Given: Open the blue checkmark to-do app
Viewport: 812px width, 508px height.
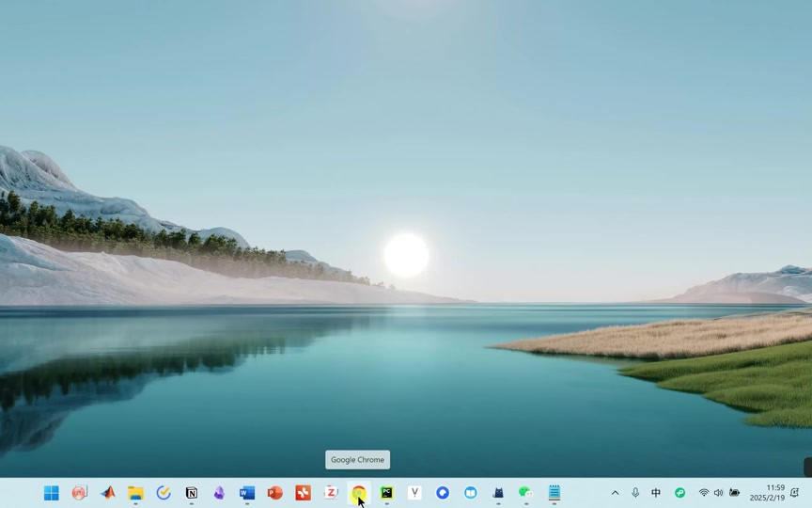Looking at the screenshot, I should [164, 492].
